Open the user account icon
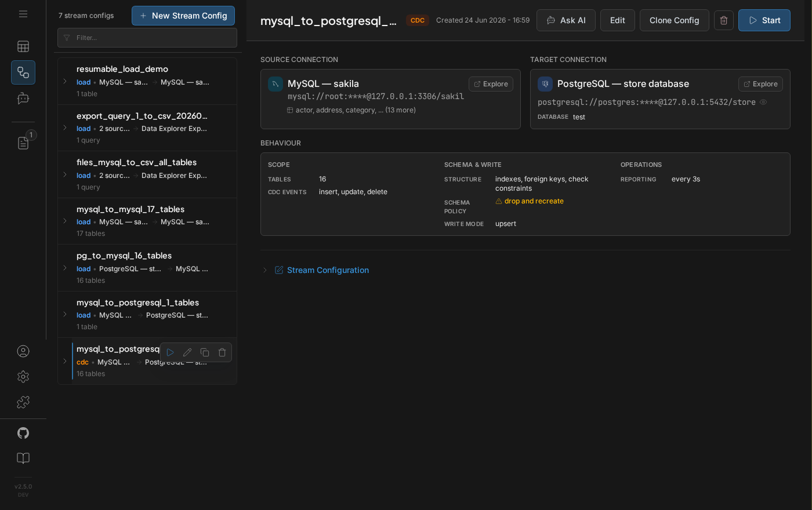The height and width of the screenshot is (510, 812). pos(23,351)
